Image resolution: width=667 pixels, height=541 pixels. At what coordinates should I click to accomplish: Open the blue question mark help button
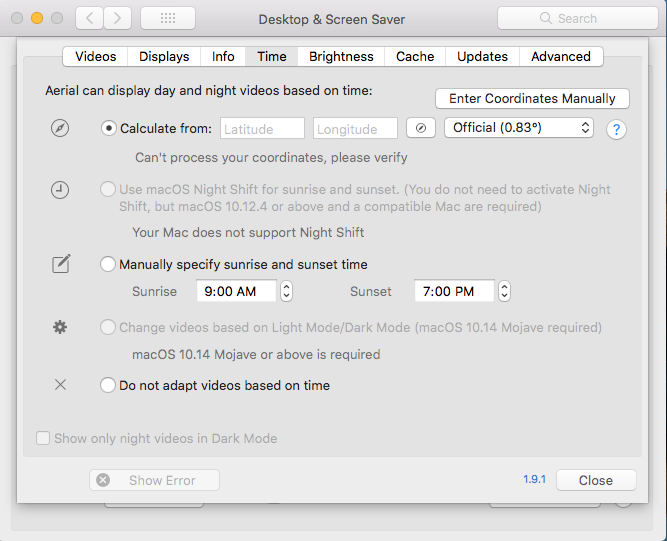(x=616, y=129)
